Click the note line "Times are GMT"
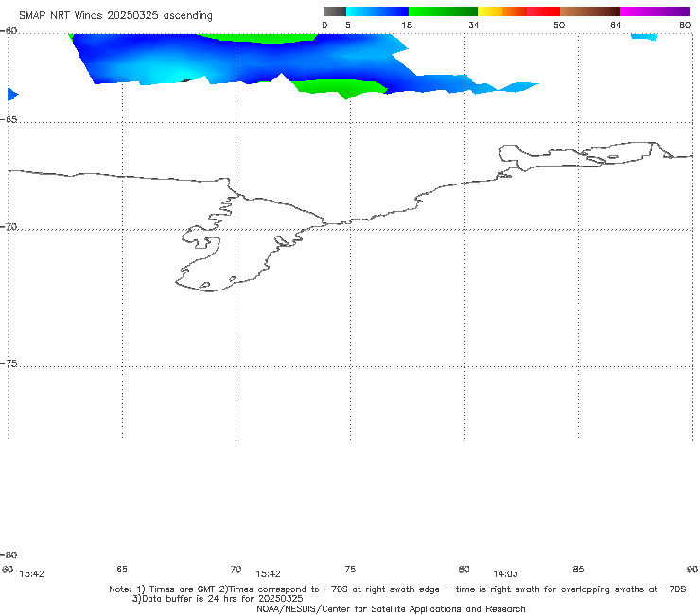 click(x=183, y=589)
